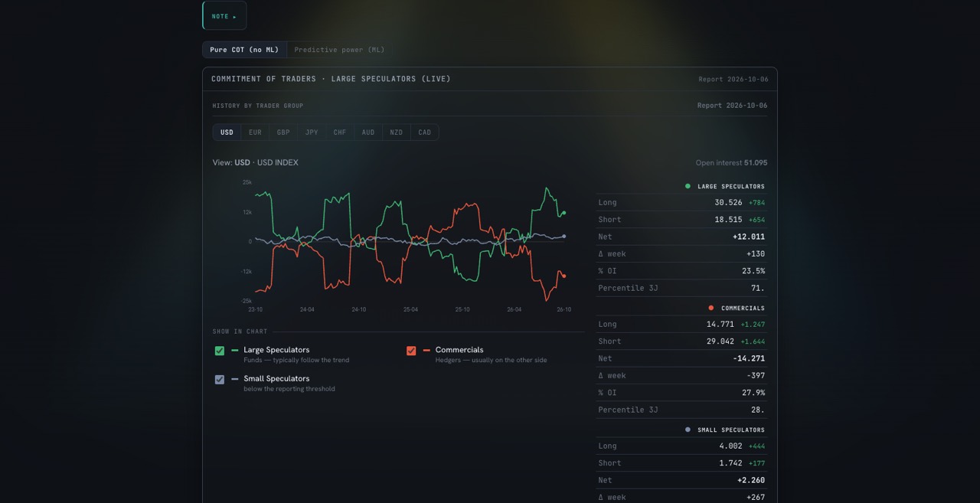Image resolution: width=980 pixels, height=503 pixels.
Task: Click the COMMERCIALS table heading
Action: point(743,308)
